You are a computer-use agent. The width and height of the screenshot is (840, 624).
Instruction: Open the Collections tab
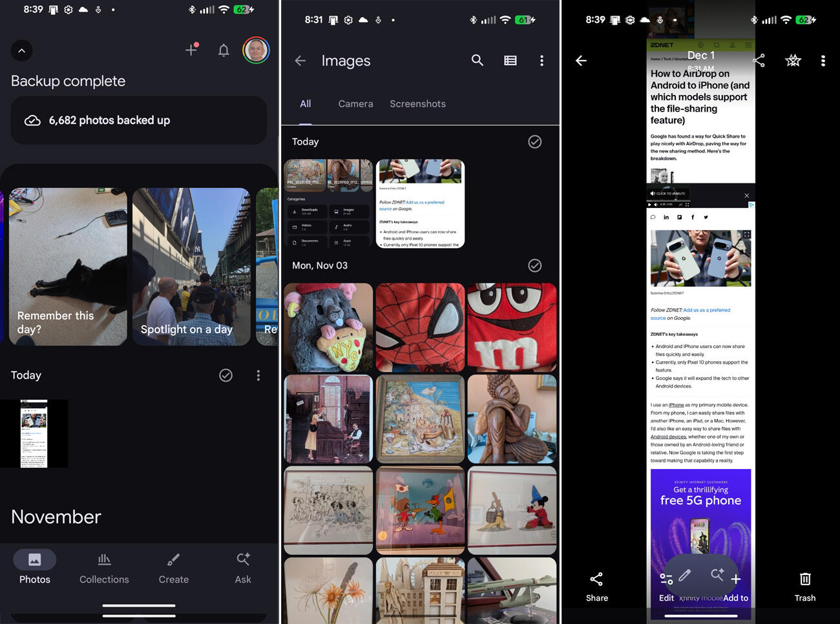[x=104, y=568]
